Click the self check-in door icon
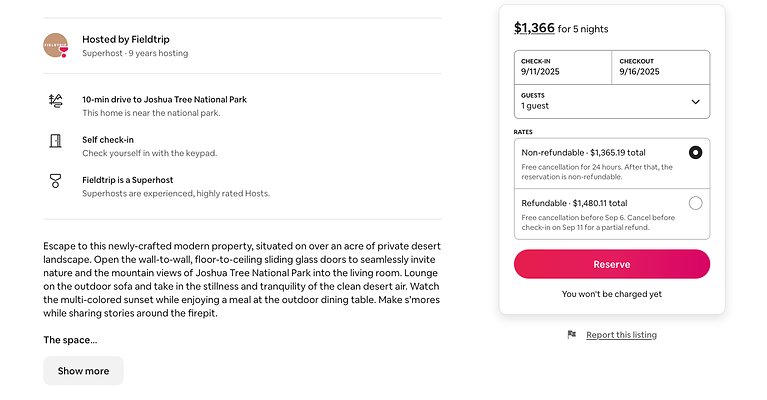This screenshot has width=767, height=400. point(56,141)
